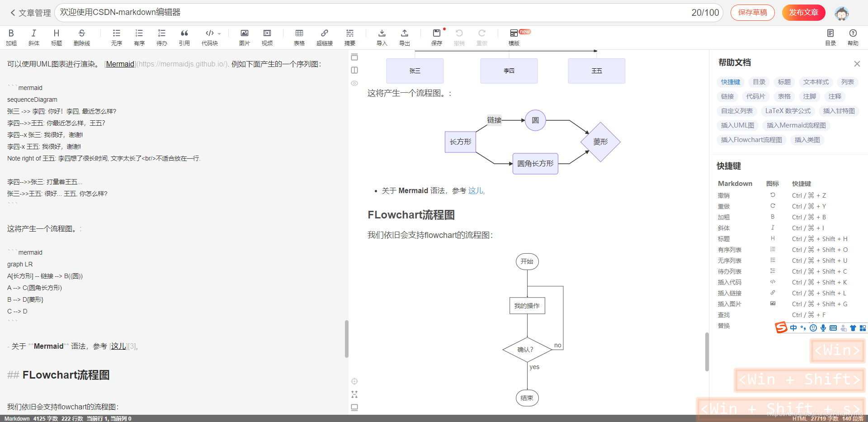Select the 注释 help tag
Viewport: 868px width, 422px height.
tap(835, 96)
